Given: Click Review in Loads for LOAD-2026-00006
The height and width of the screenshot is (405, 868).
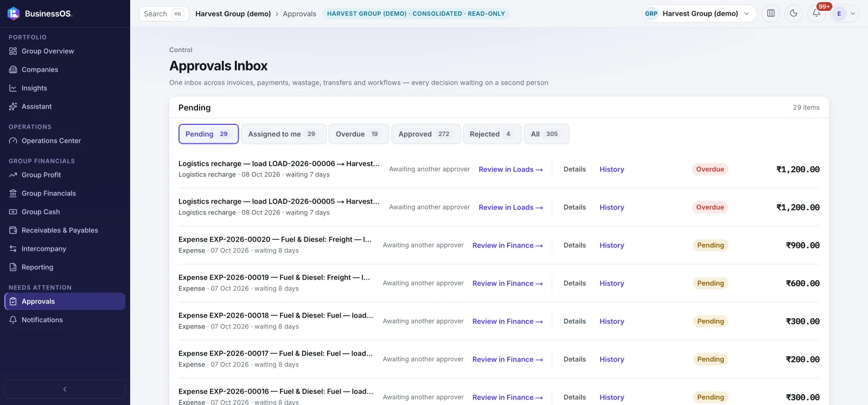Looking at the screenshot, I should pos(510,169).
